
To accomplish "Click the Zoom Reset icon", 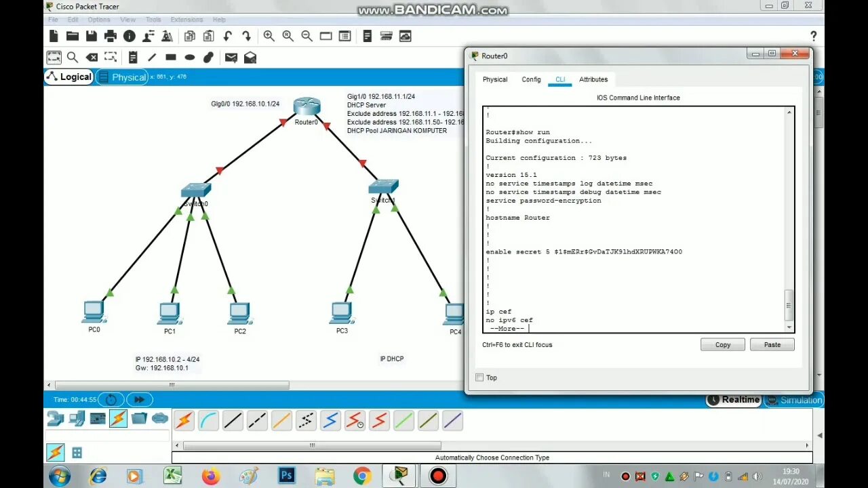I will pyautogui.click(x=288, y=36).
